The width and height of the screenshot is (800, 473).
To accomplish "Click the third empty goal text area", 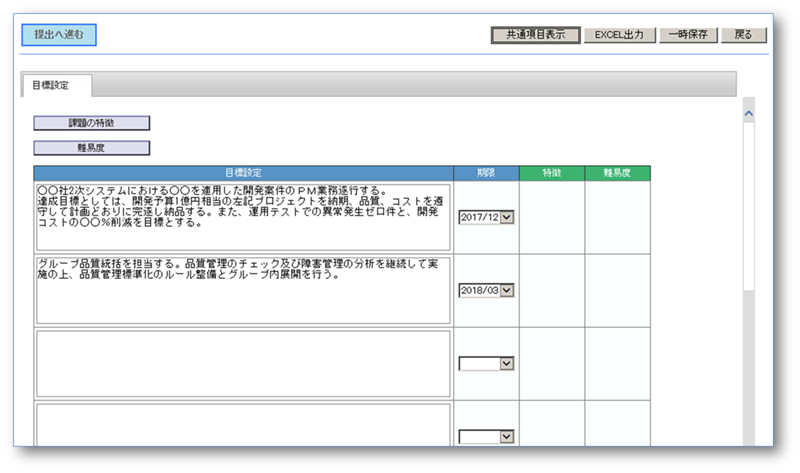I will point(243,364).
